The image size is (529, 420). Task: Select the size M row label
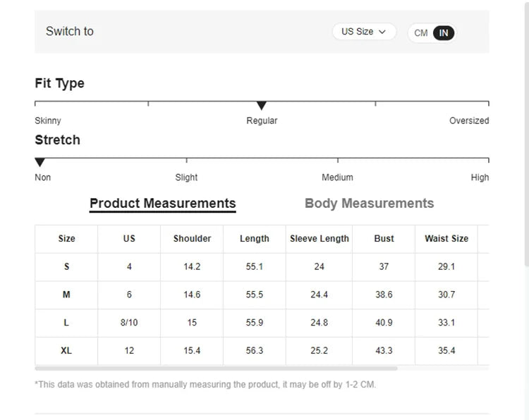click(x=66, y=295)
